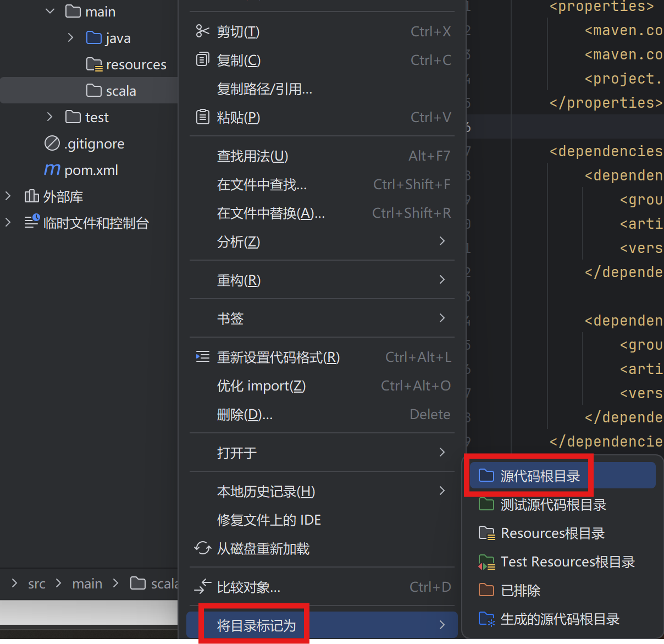Choose 删除(D)... menu entry

click(x=322, y=414)
